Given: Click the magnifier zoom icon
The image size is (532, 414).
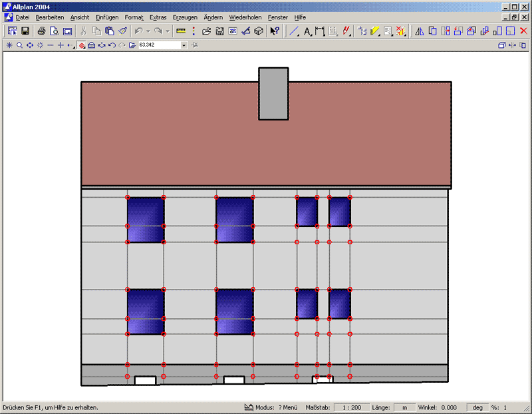Looking at the screenshot, I should (x=19, y=45).
